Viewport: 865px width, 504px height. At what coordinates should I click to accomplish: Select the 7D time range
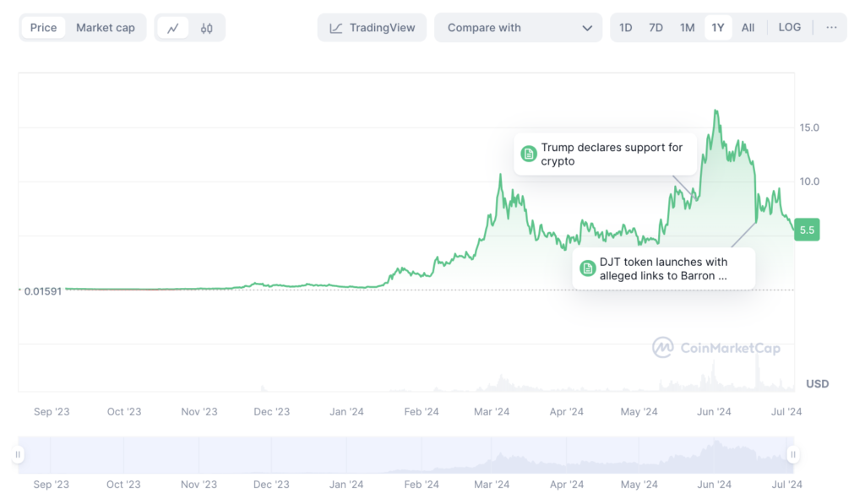coord(656,28)
